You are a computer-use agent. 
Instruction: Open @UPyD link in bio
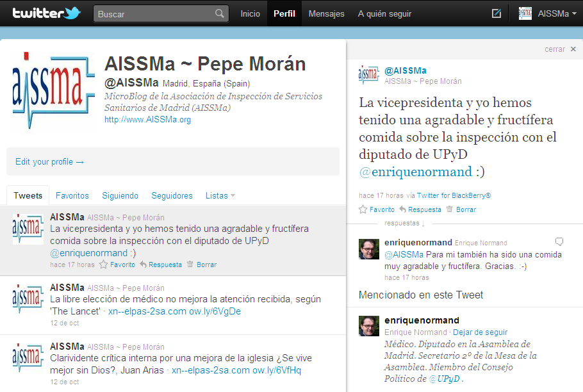pos(444,379)
